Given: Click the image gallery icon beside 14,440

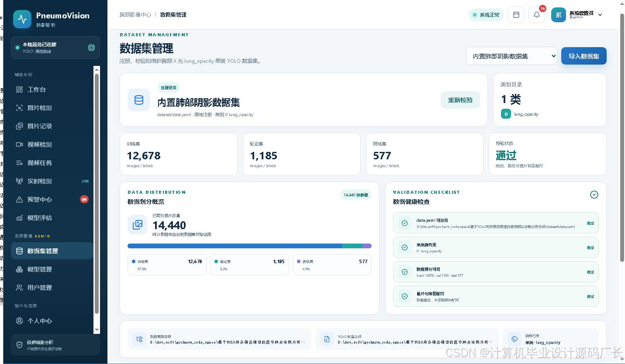Looking at the screenshot, I should (x=138, y=225).
